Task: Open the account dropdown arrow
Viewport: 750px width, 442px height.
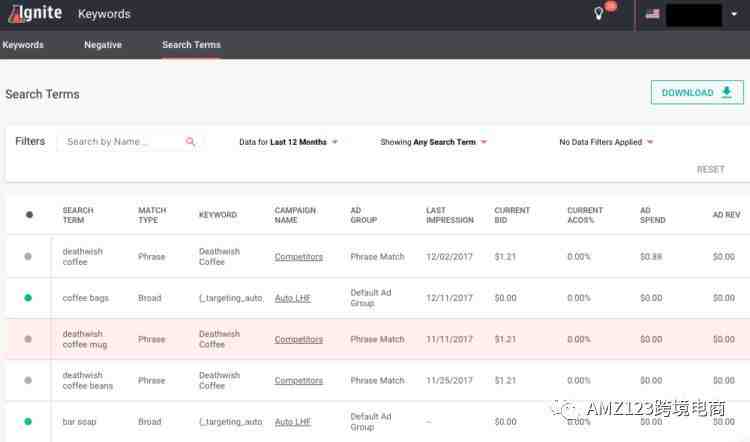Action: 734,14
